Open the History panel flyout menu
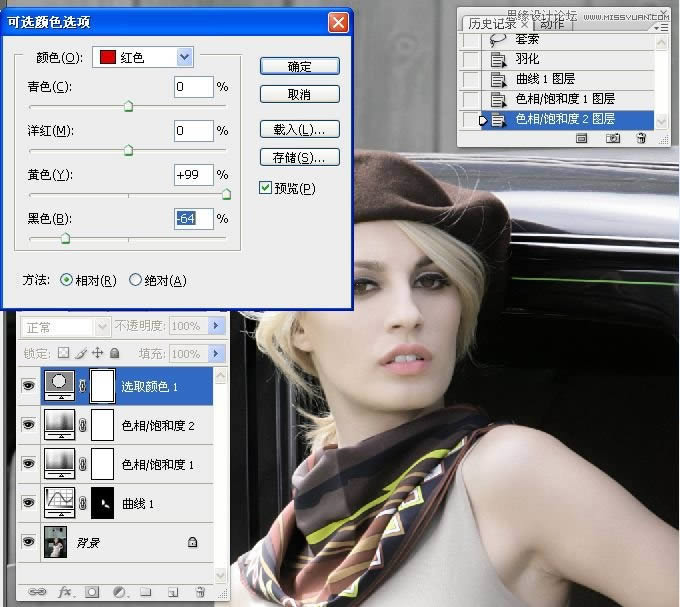The width and height of the screenshot is (680, 607). pyautogui.click(x=661, y=27)
